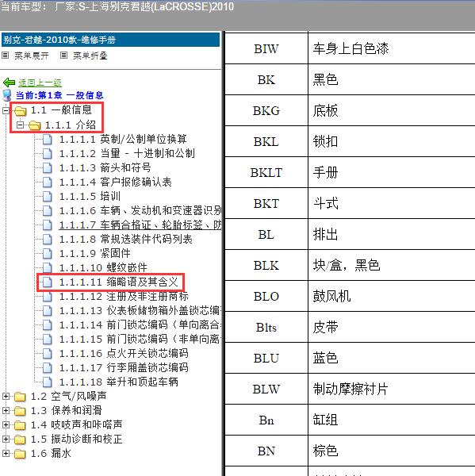Image resolution: width=475 pixels, height=476 pixels.
Task: Open 1.1.1.9 紧固件 page
Action: click(x=94, y=254)
